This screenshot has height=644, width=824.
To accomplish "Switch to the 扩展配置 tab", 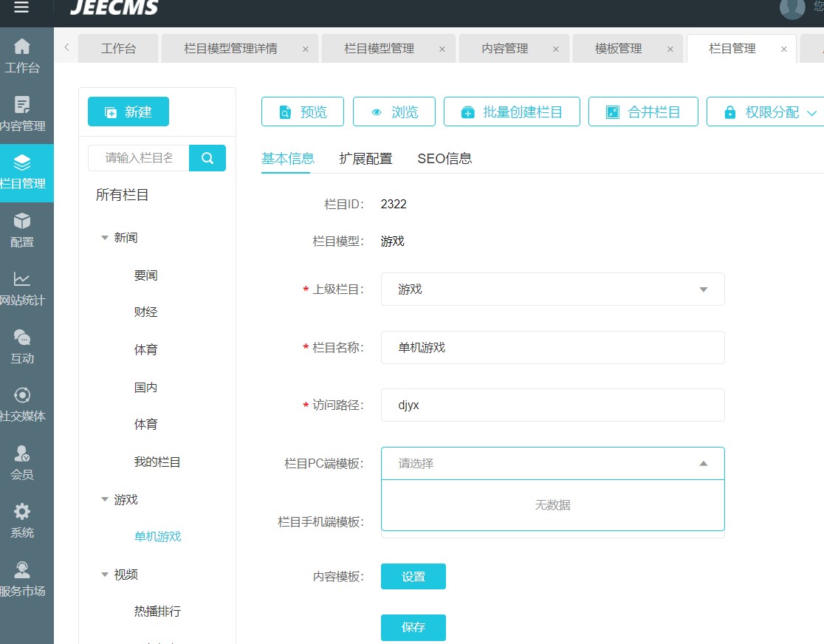I will pyautogui.click(x=365, y=158).
